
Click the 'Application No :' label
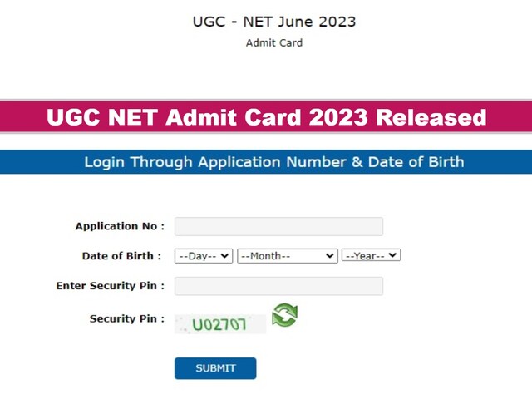(x=120, y=226)
